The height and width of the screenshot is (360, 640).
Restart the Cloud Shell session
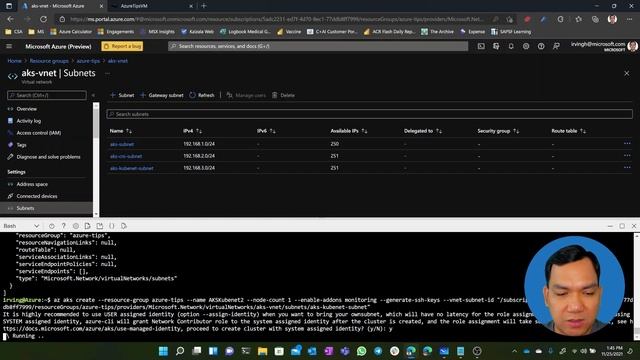coord(51,226)
